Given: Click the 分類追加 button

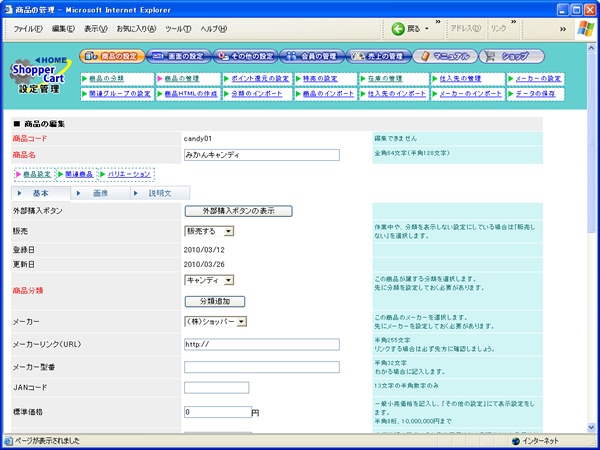Looking at the screenshot, I should tap(215, 302).
